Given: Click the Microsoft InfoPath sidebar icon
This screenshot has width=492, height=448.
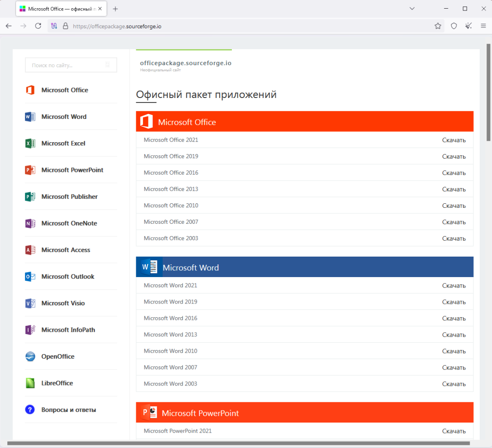Looking at the screenshot, I should [x=30, y=330].
